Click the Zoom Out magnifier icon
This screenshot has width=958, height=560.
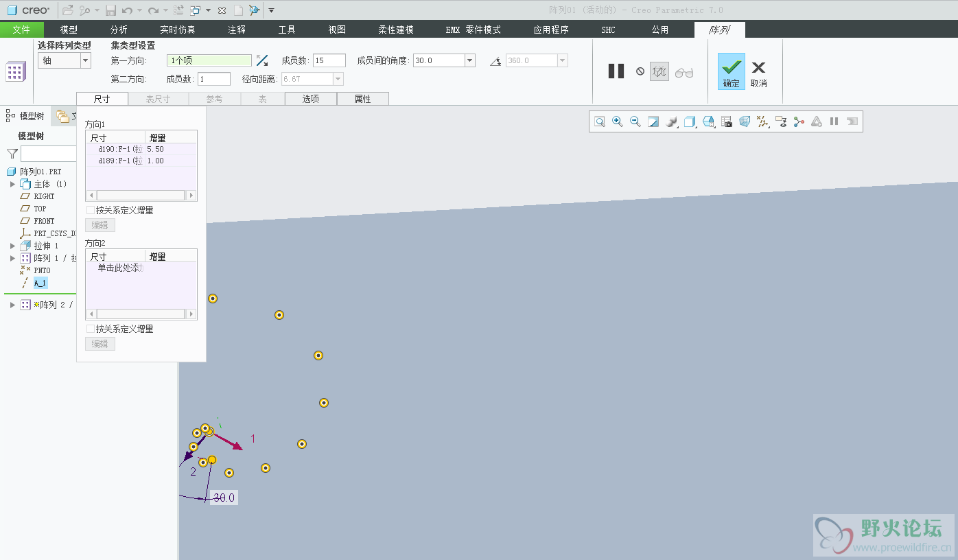click(635, 121)
